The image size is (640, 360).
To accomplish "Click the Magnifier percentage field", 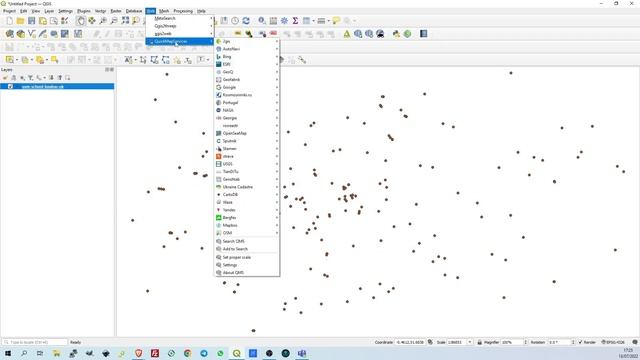I will tap(513, 342).
